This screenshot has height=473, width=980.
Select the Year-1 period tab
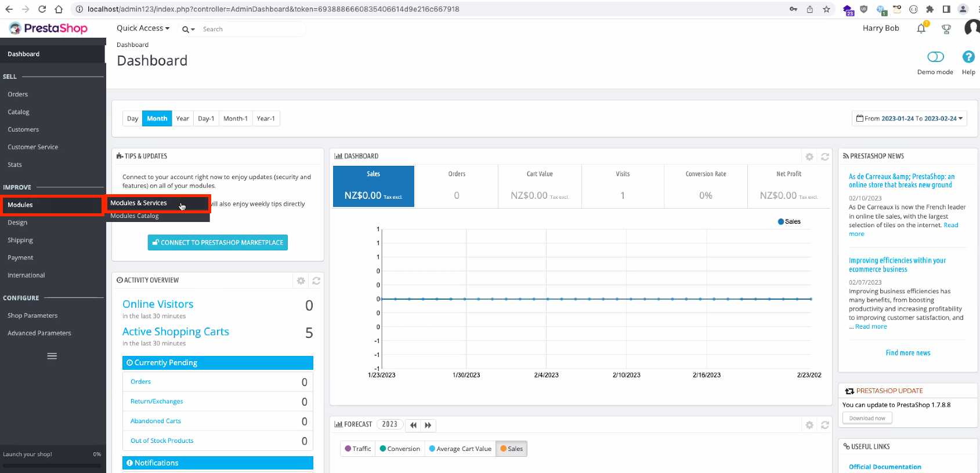click(x=266, y=118)
